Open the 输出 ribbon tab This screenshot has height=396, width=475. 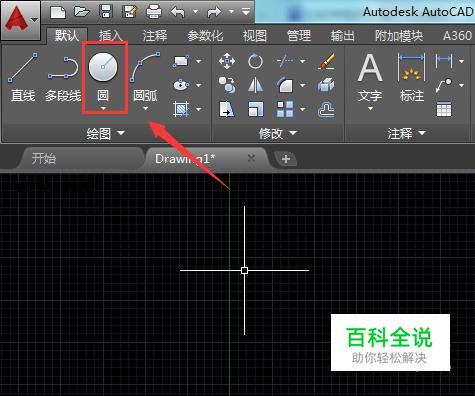pos(342,36)
